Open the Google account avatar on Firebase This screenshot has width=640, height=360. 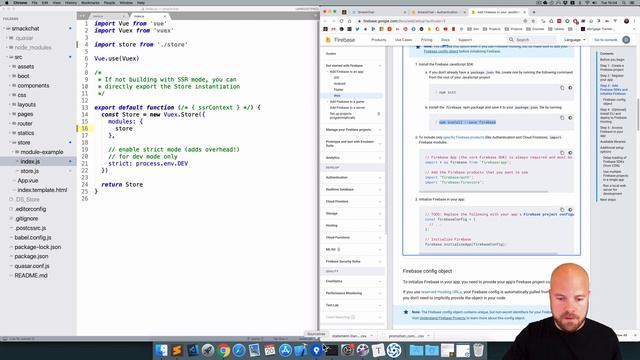tap(626, 40)
